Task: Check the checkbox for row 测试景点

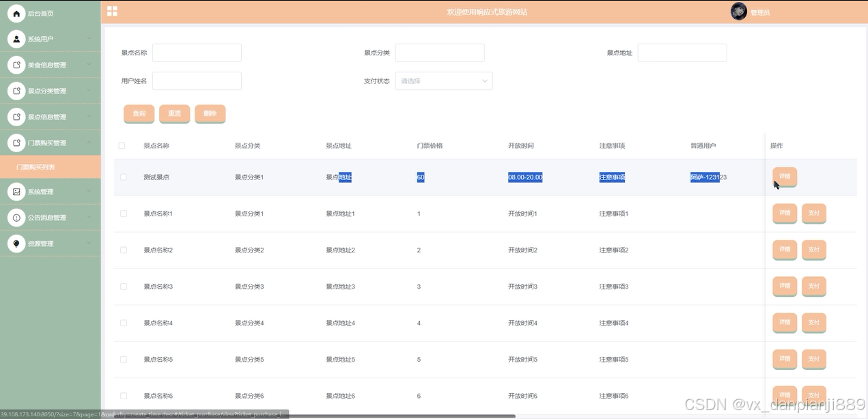Action: [x=124, y=177]
